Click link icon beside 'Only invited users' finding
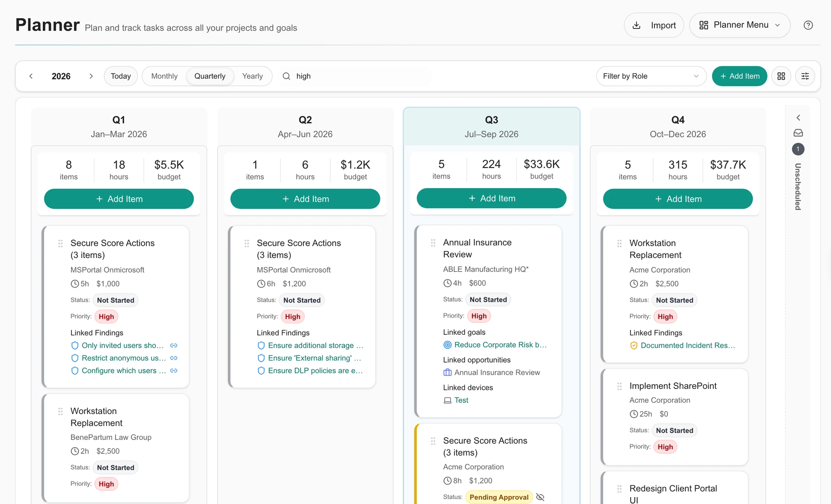 click(174, 346)
